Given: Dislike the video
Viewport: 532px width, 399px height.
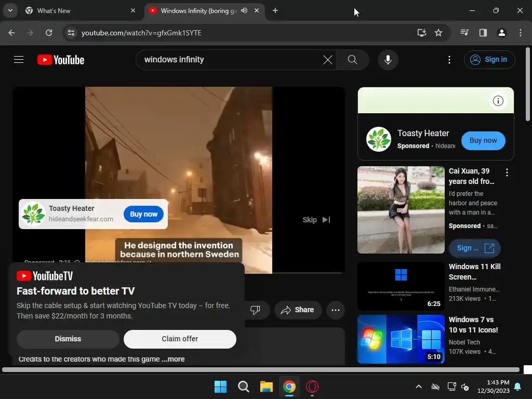Looking at the screenshot, I should (255, 310).
